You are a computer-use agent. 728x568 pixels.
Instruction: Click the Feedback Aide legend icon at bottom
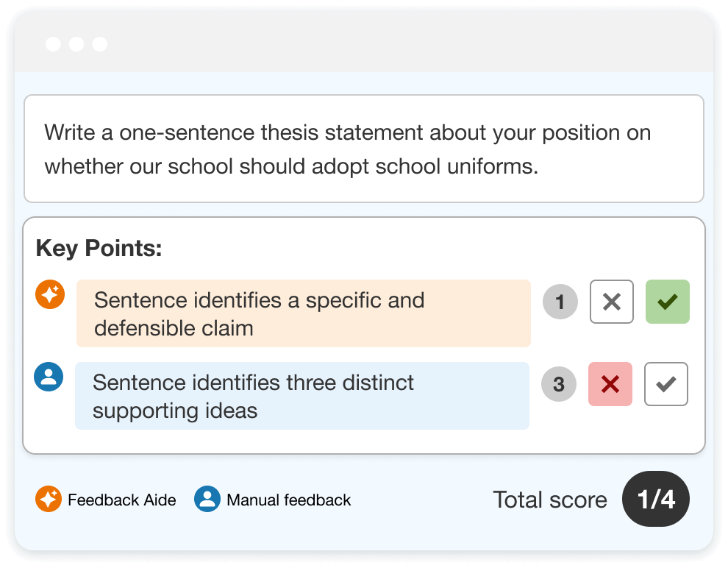click(49, 500)
